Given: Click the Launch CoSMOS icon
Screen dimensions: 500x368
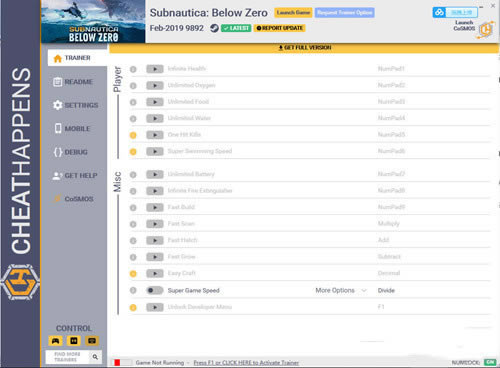Looking at the screenshot, I should pos(485,29).
